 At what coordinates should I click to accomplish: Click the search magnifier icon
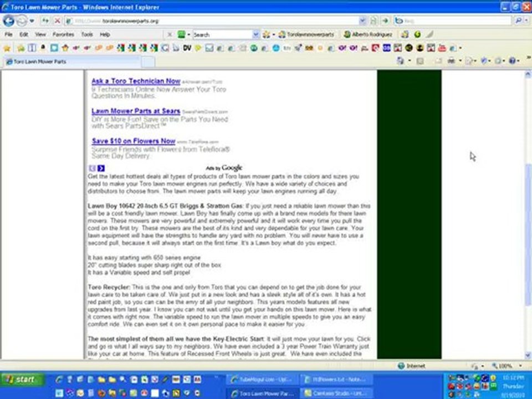[x=519, y=21]
